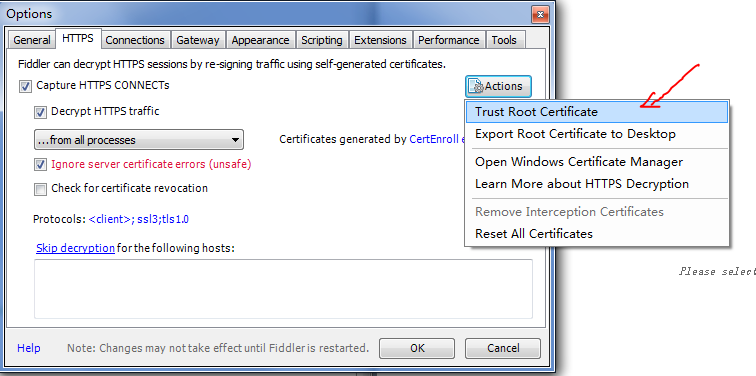Open the Performance tab
This screenshot has height=376, width=756.
pos(449,40)
